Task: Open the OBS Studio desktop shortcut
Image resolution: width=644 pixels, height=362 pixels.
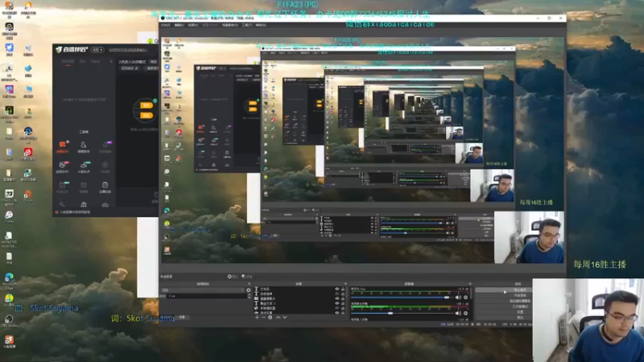Action: [x=9, y=320]
